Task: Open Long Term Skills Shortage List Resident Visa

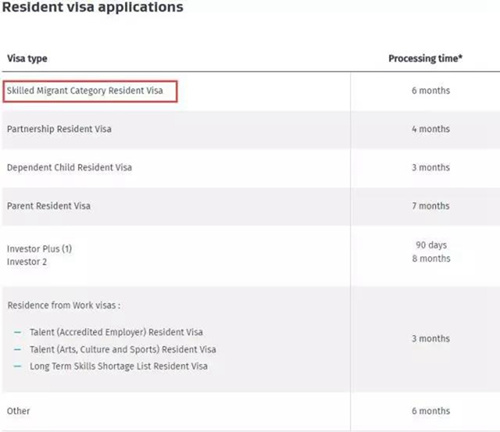Action: pos(119,366)
